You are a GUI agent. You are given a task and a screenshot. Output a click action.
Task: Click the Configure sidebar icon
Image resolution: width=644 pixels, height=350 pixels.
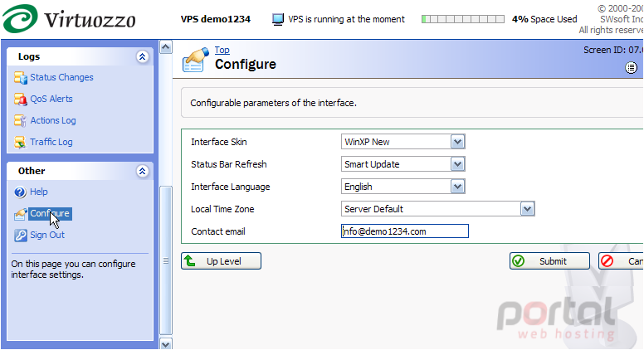pyautogui.click(x=20, y=214)
